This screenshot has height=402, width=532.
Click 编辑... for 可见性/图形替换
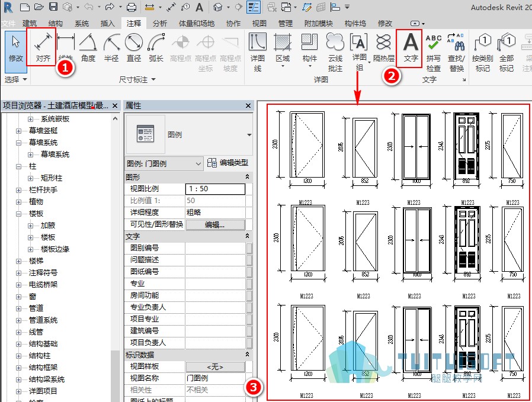click(x=215, y=225)
